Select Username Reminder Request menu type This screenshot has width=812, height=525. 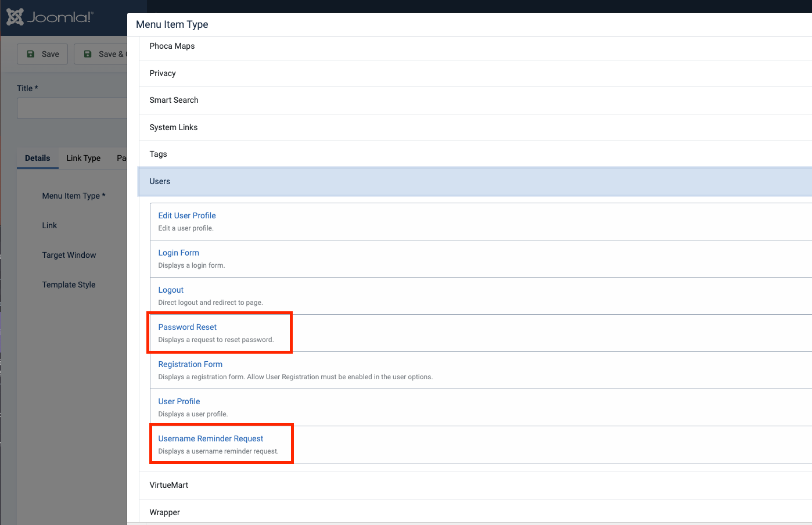(x=211, y=438)
